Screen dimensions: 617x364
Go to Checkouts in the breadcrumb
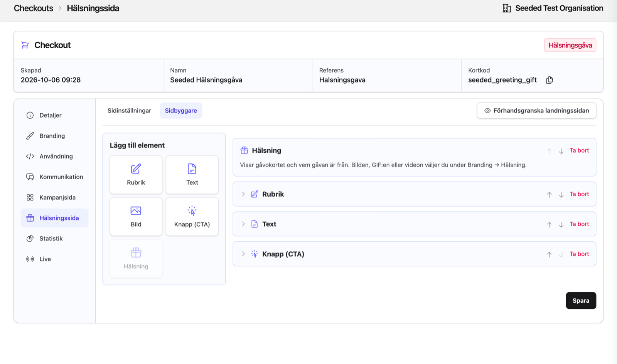[34, 8]
